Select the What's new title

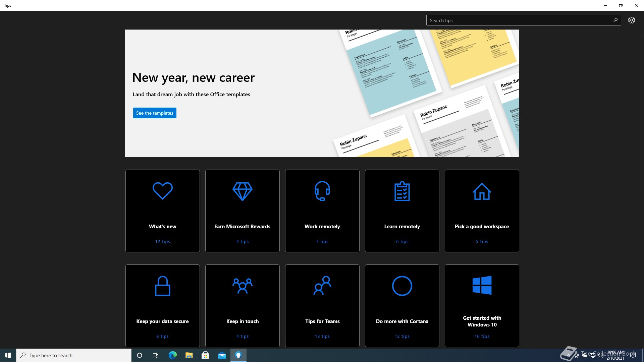tap(163, 227)
